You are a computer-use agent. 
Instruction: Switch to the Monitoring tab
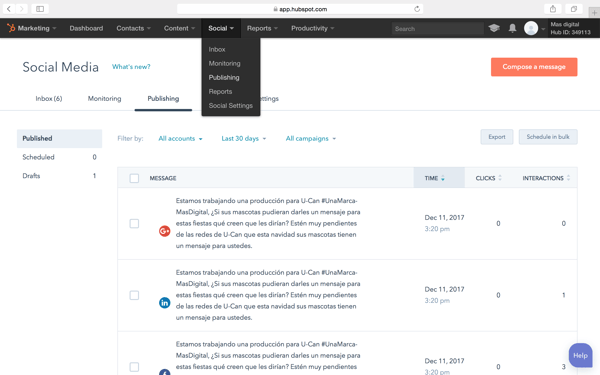click(104, 99)
